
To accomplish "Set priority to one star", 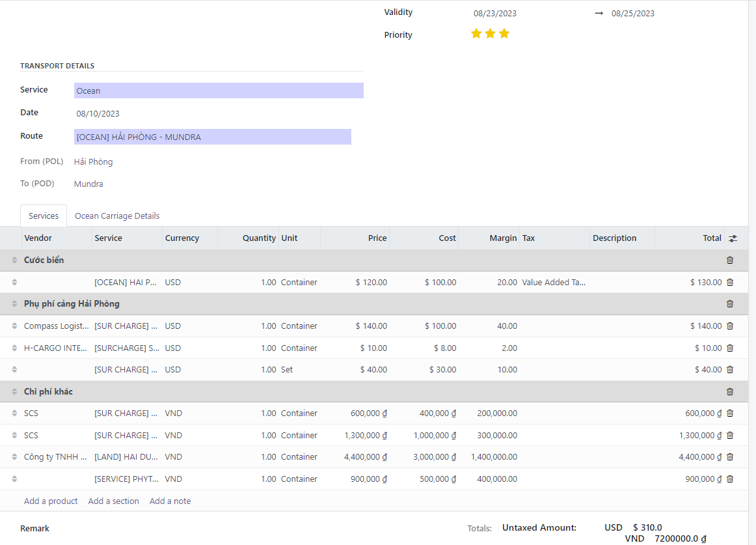I will [476, 34].
